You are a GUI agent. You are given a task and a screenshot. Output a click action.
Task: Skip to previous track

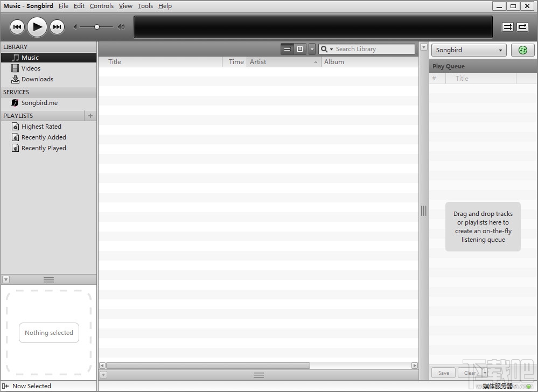[x=17, y=27]
